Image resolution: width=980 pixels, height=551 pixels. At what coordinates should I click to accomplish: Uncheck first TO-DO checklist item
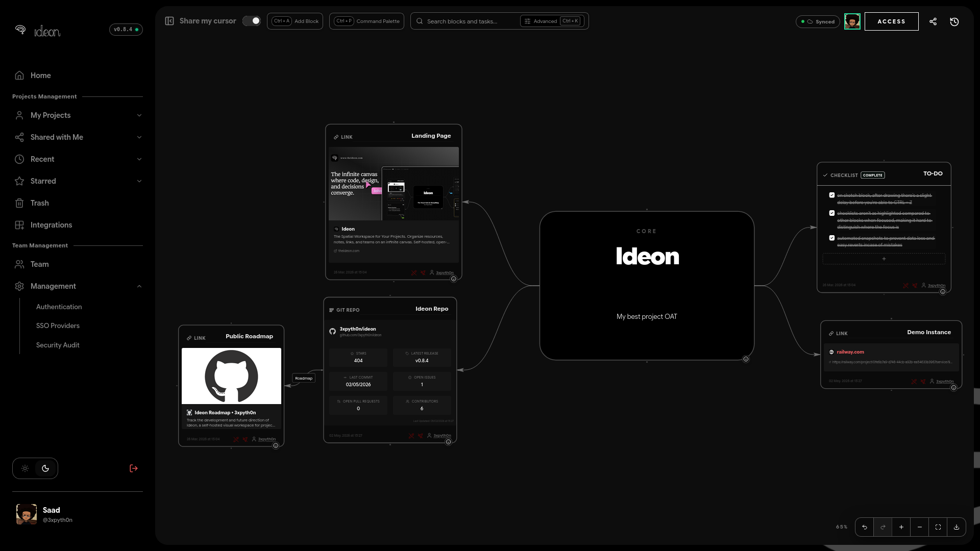[x=832, y=195]
